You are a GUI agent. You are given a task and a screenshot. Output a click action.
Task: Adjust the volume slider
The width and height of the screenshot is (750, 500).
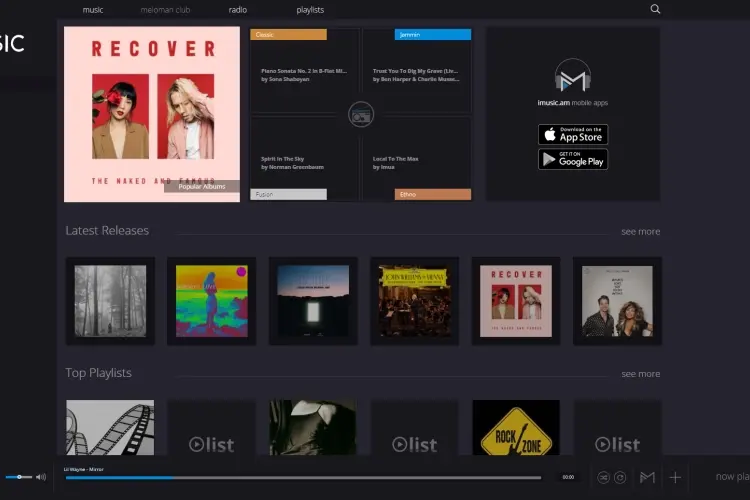pos(19,477)
